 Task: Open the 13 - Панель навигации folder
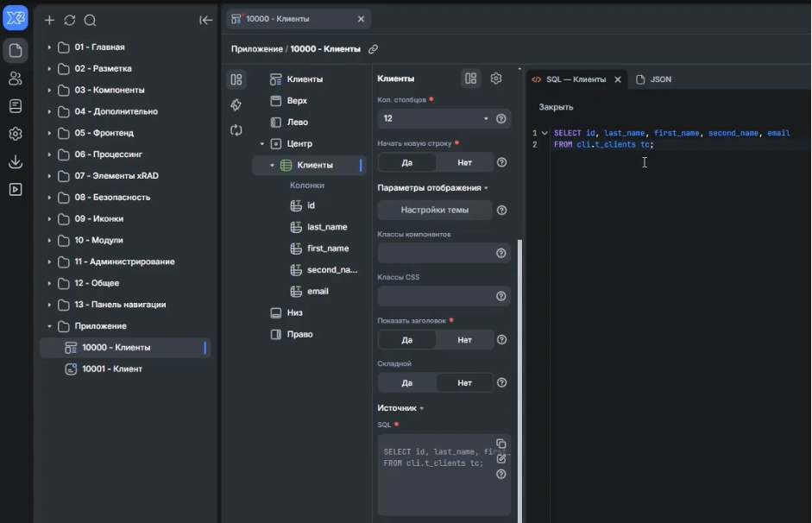120,305
